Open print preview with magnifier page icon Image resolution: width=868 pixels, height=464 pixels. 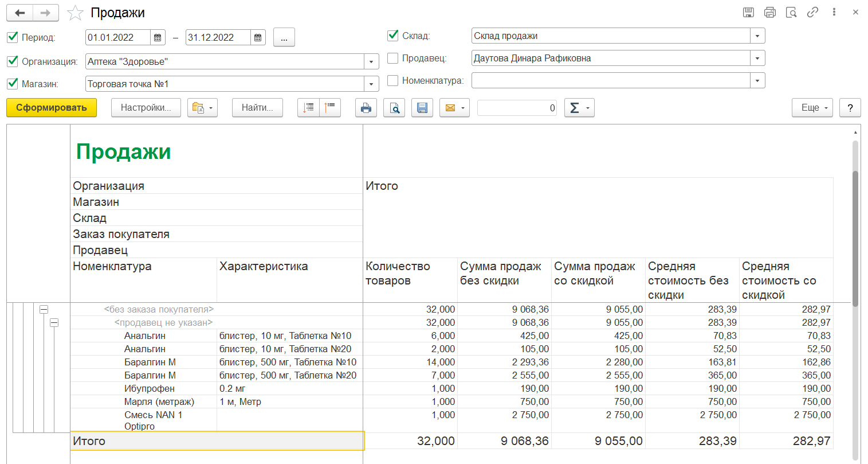[394, 108]
